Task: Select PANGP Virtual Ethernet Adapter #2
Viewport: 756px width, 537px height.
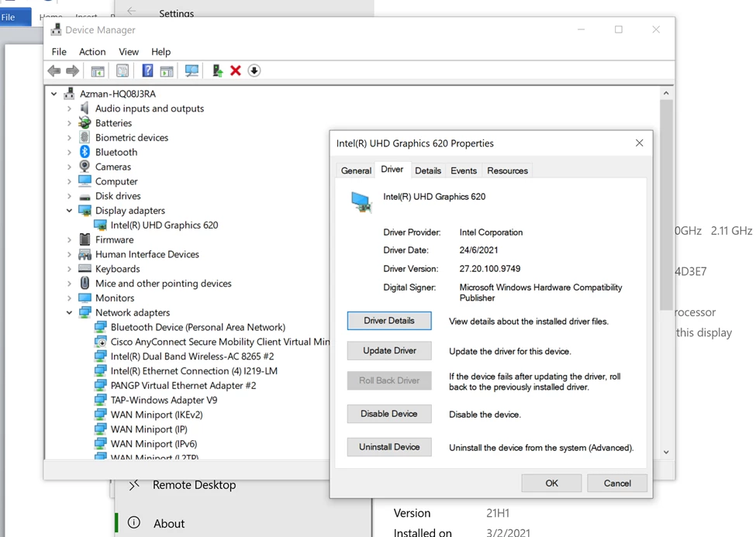Action: point(183,386)
